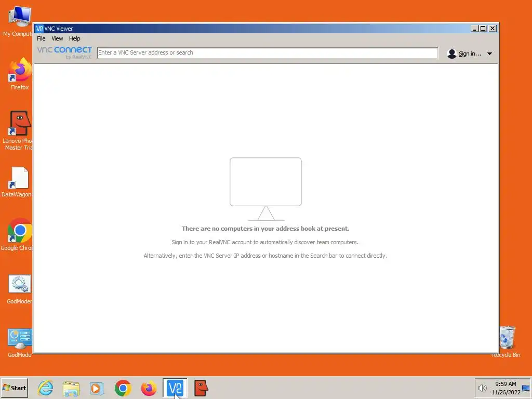Click the VNC Viewer title bar icon
532x399 pixels.
click(x=39, y=29)
